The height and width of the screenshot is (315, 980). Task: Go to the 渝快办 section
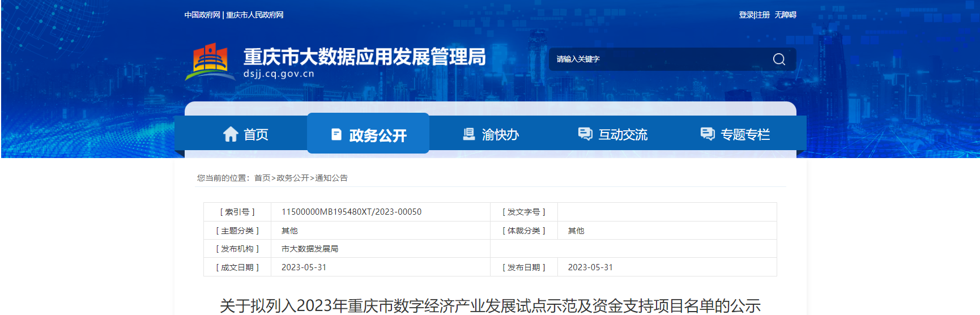(500, 135)
